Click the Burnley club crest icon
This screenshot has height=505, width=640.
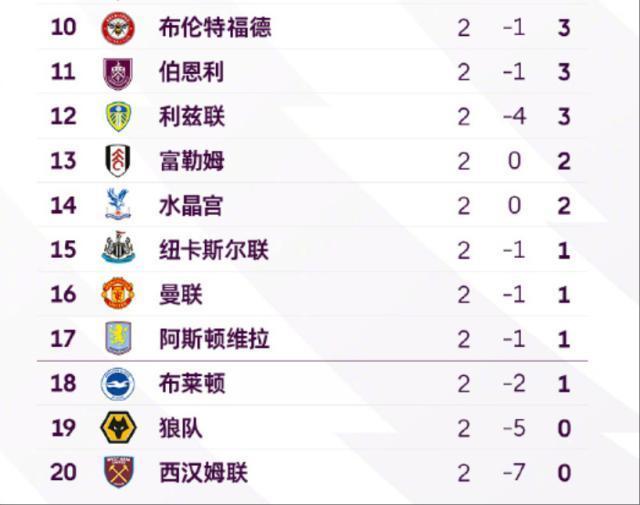[x=118, y=72]
